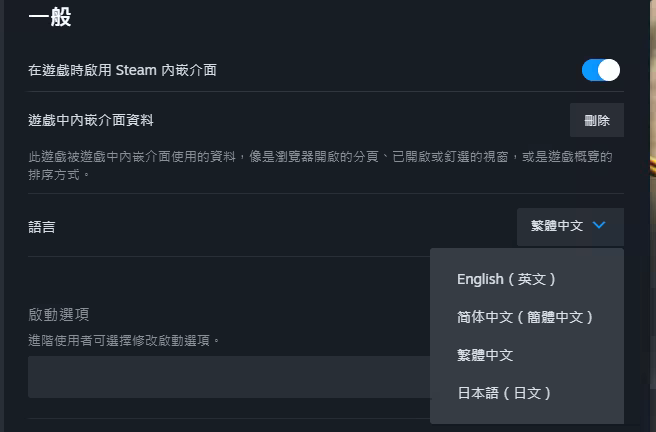Click the overlay data description paragraph

click(320, 157)
